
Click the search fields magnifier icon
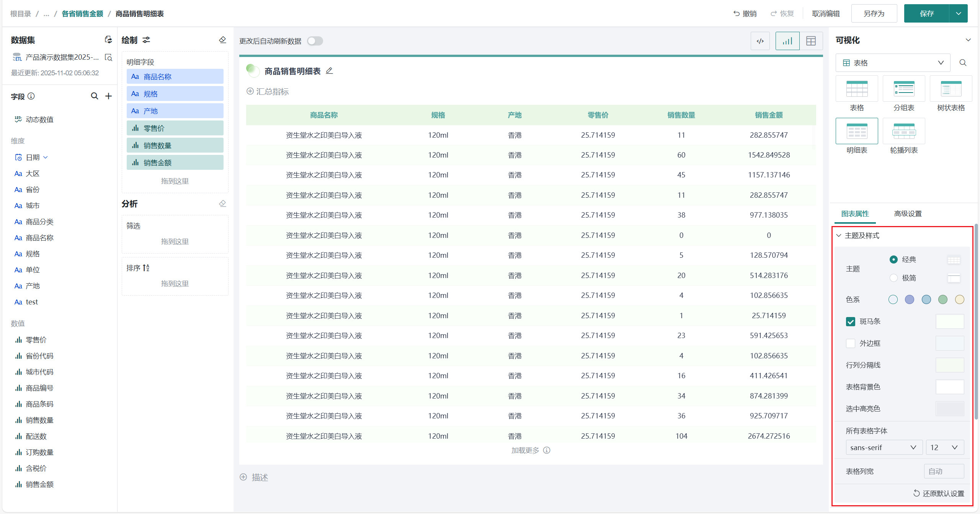point(94,96)
